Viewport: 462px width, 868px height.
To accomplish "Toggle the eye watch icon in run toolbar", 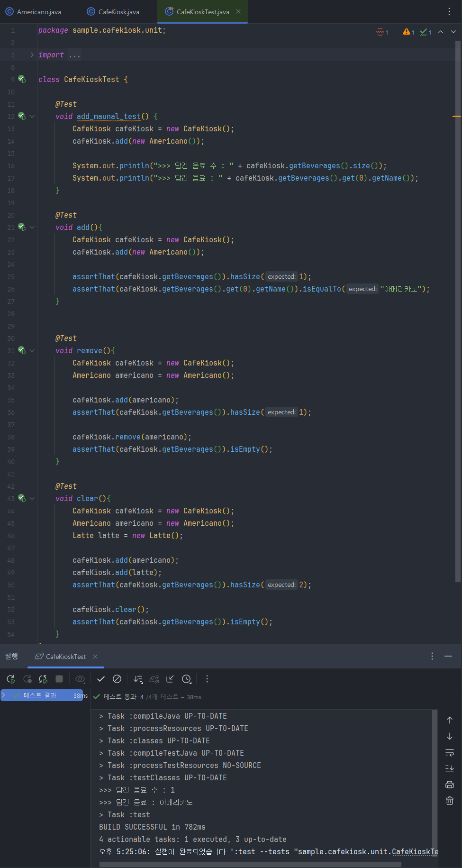I will [x=80, y=679].
